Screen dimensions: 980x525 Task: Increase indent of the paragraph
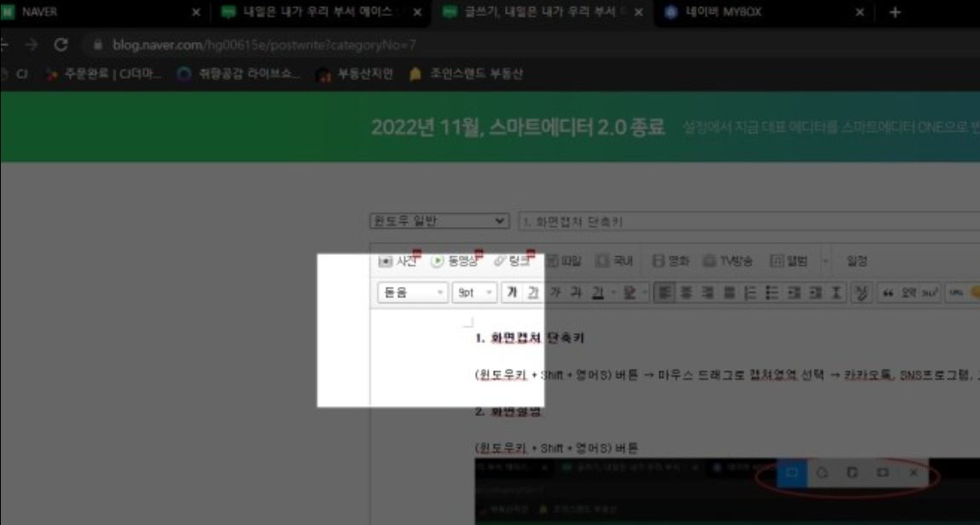pos(815,292)
